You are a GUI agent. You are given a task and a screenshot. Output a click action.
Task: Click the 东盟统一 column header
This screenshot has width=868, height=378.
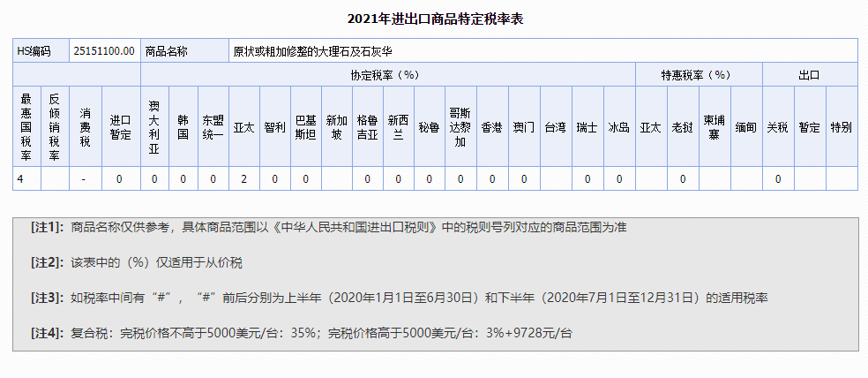click(x=213, y=127)
